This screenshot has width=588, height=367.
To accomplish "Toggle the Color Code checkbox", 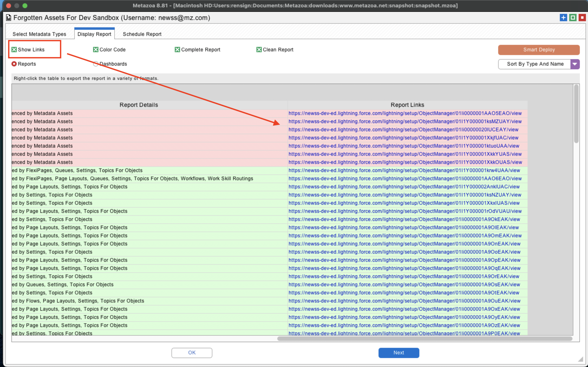I will pos(96,50).
